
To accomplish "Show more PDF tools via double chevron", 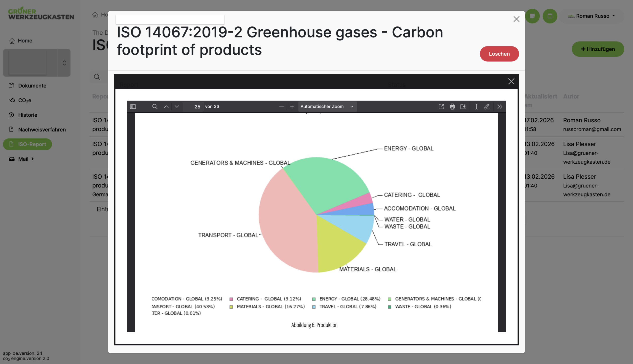I will (500, 106).
